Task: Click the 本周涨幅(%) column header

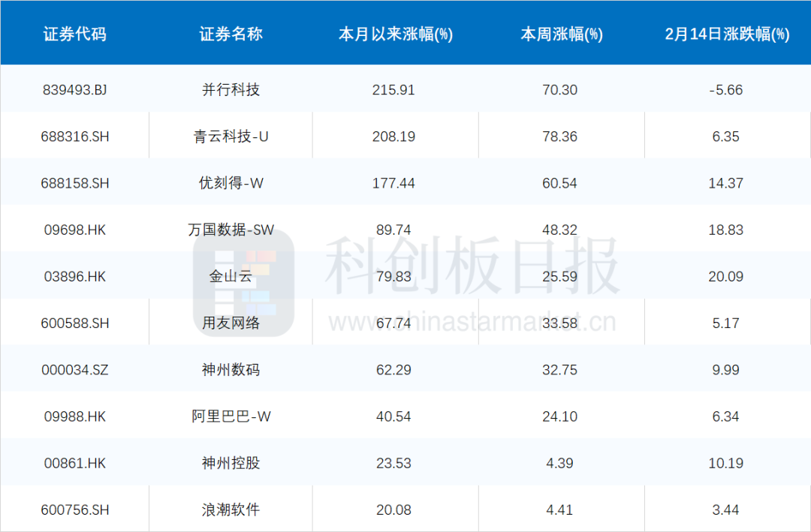Action: 562,35
